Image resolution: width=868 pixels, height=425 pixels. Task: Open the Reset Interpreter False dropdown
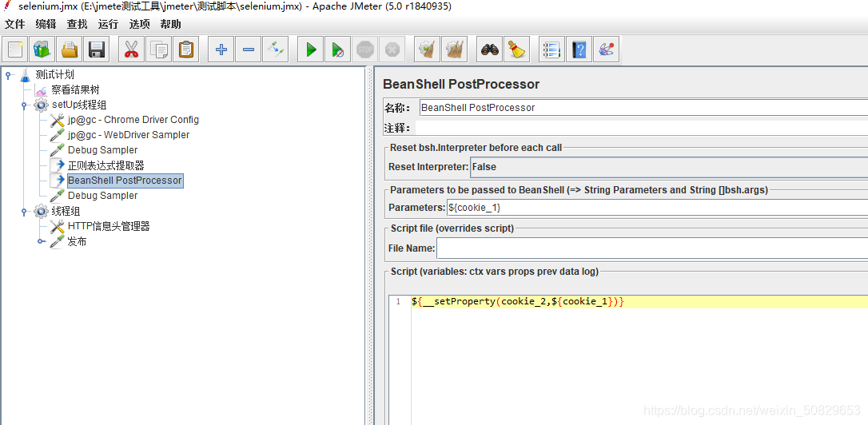[669, 167]
